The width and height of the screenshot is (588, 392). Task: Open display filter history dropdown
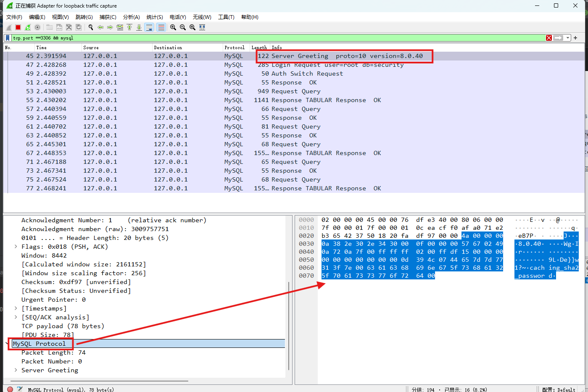point(568,38)
